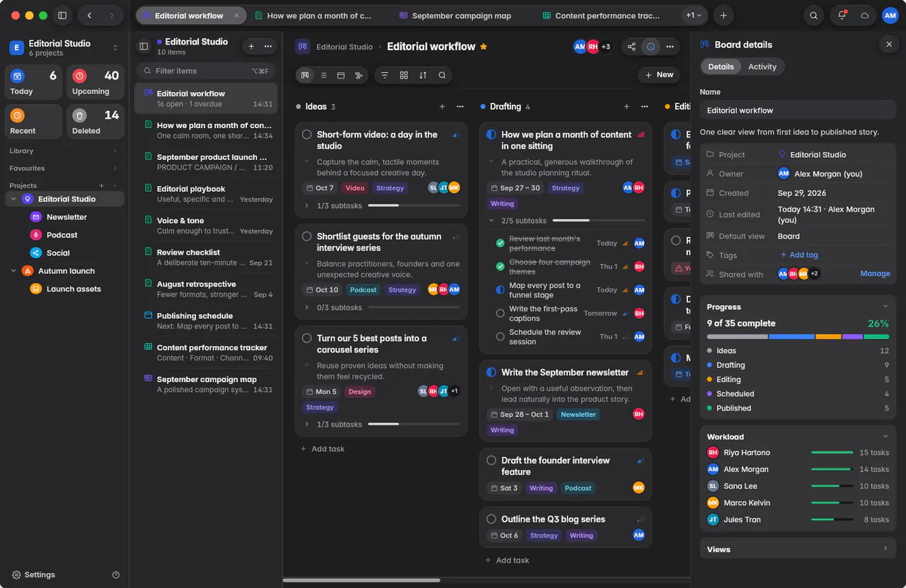Collapse the Autumn launch project
Viewport: 906px width, 588px height.
pyautogui.click(x=13, y=271)
